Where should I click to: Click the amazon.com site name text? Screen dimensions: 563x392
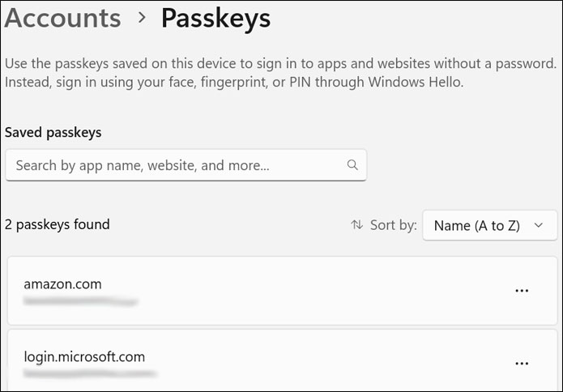coord(62,283)
